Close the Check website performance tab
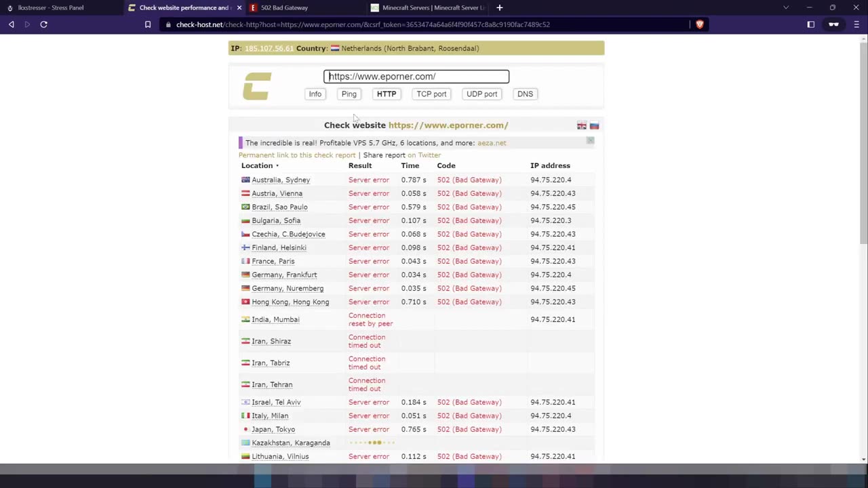The width and height of the screenshot is (868, 488). (239, 7)
